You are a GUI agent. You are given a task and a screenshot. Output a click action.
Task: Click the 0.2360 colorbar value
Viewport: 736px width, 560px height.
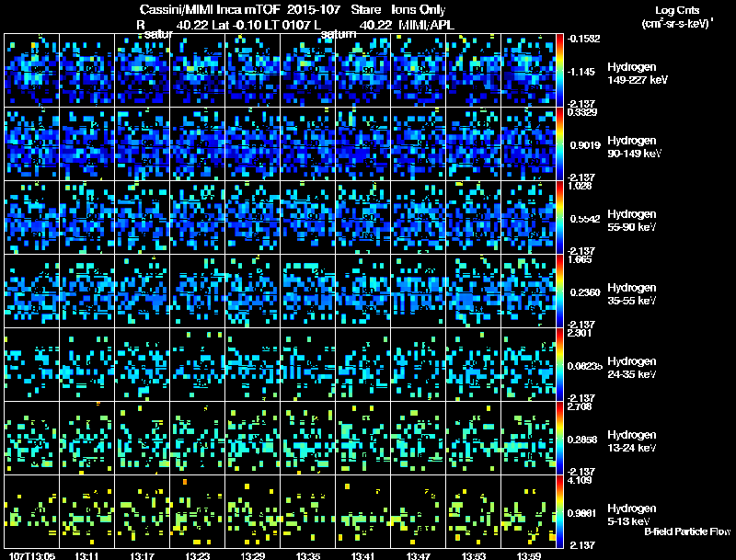(x=585, y=292)
